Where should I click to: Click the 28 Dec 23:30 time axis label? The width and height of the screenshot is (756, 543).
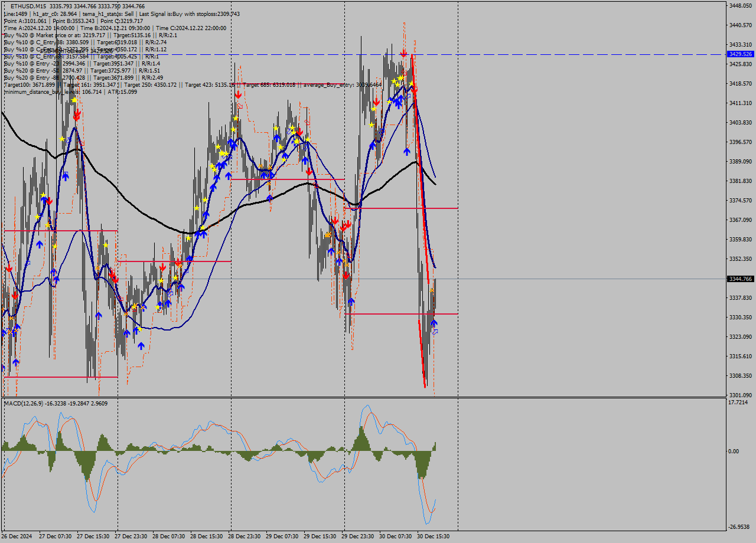(x=245, y=537)
